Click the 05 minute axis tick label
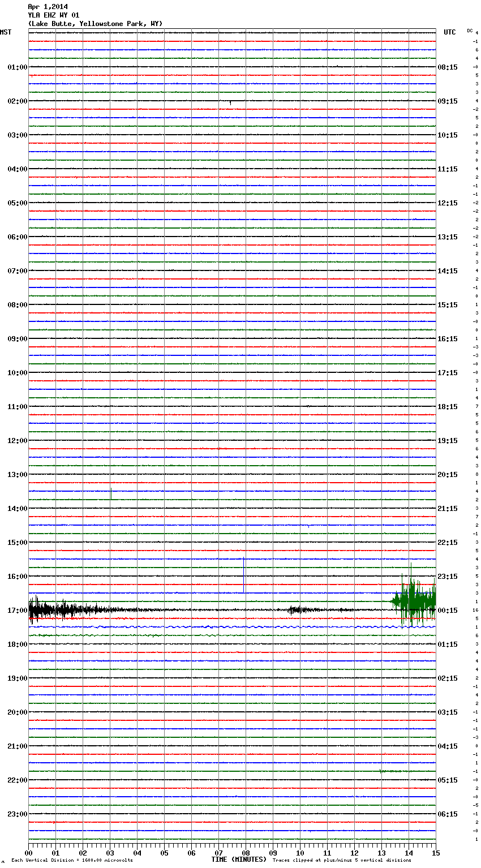Viewport: 481px width, 868px height. pyautogui.click(x=164, y=853)
